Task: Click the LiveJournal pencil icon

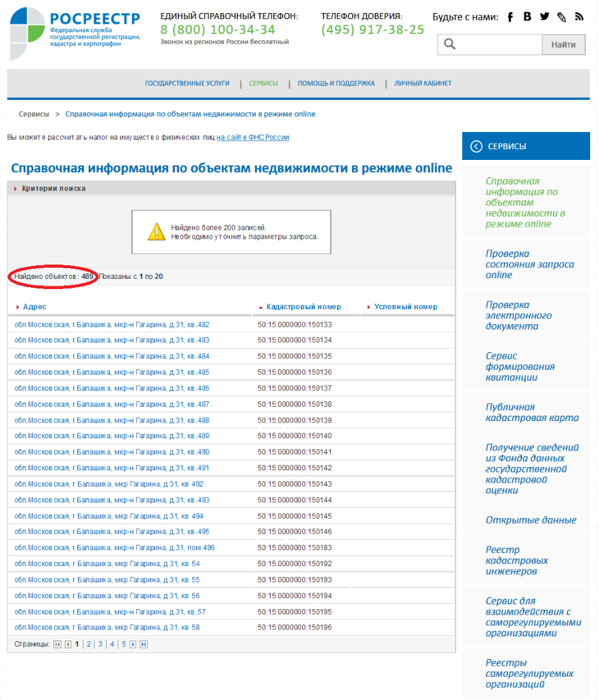Action: [561, 17]
